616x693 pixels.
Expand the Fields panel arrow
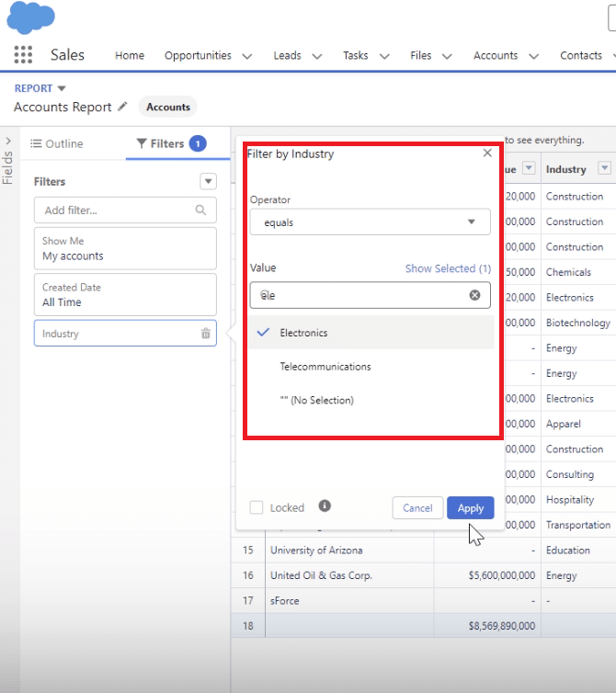point(8,141)
